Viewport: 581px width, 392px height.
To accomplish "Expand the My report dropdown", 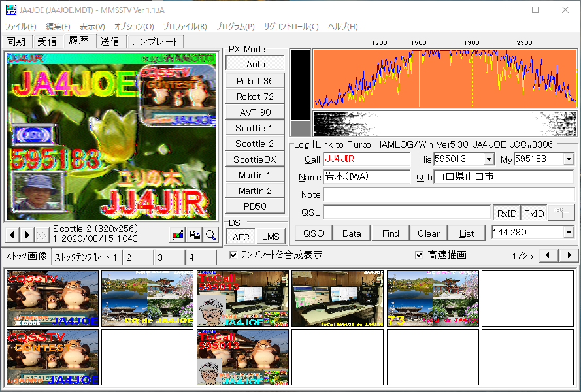I will [569, 159].
